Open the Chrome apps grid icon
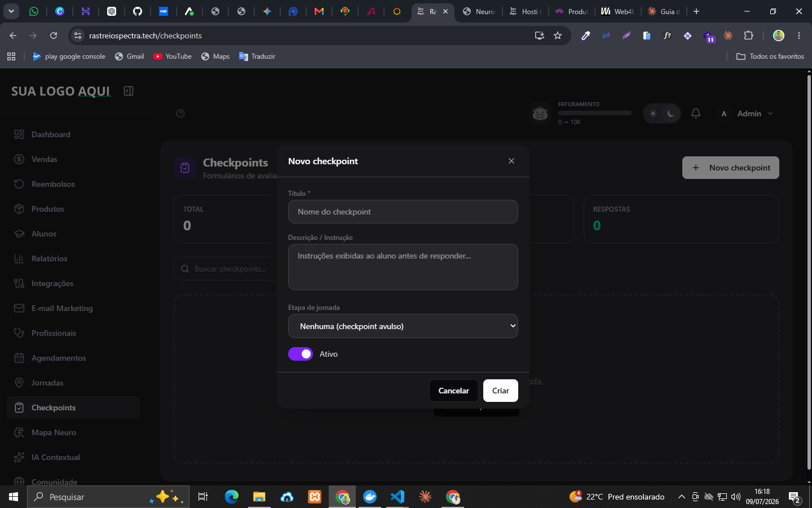812x508 pixels. click(x=11, y=56)
